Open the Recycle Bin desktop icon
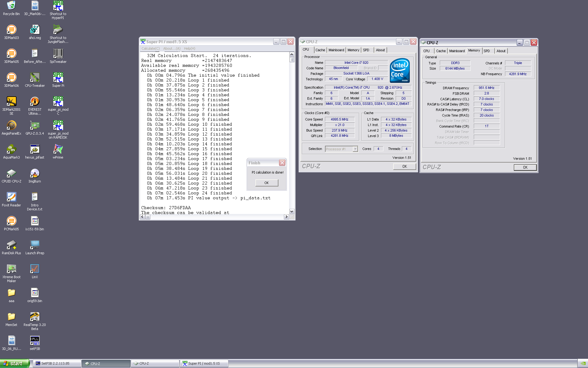Viewport: 588px width, 368px height. tap(11, 8)
